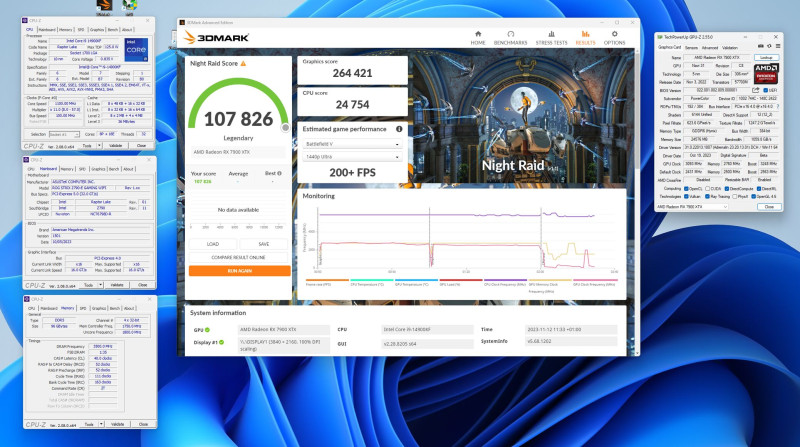Toggle the PhysX checkbox in GPU-Z
Viewport: 800px width, 447px height.
pos(735,196)
